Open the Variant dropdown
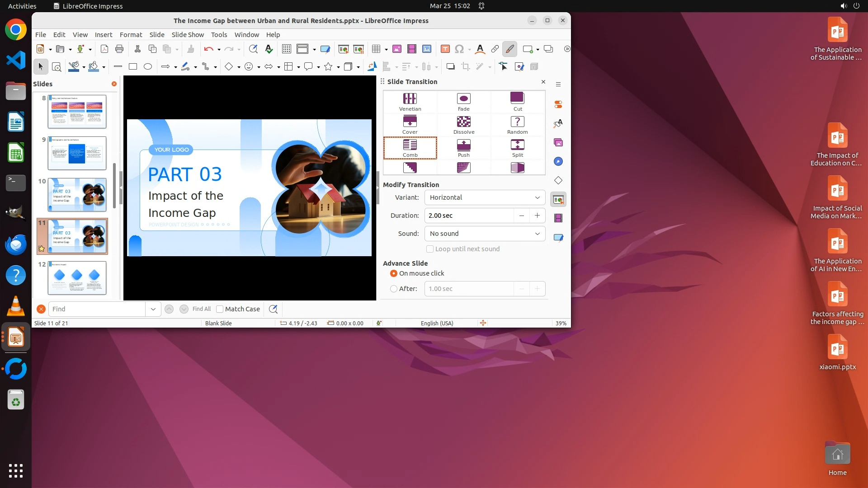868x488 pixels. [x=485, y=197]
